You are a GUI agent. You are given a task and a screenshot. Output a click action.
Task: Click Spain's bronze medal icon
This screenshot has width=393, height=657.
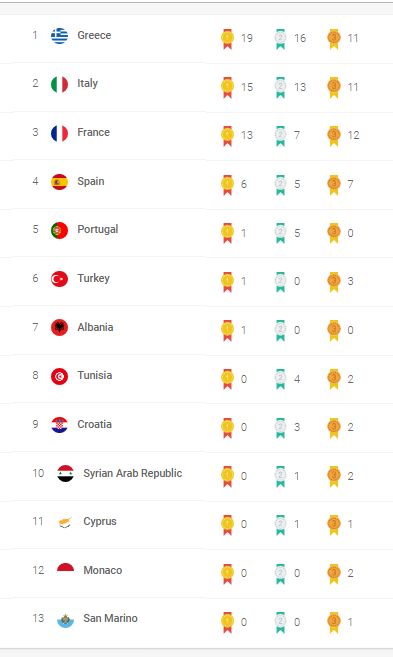coord(334,185)
